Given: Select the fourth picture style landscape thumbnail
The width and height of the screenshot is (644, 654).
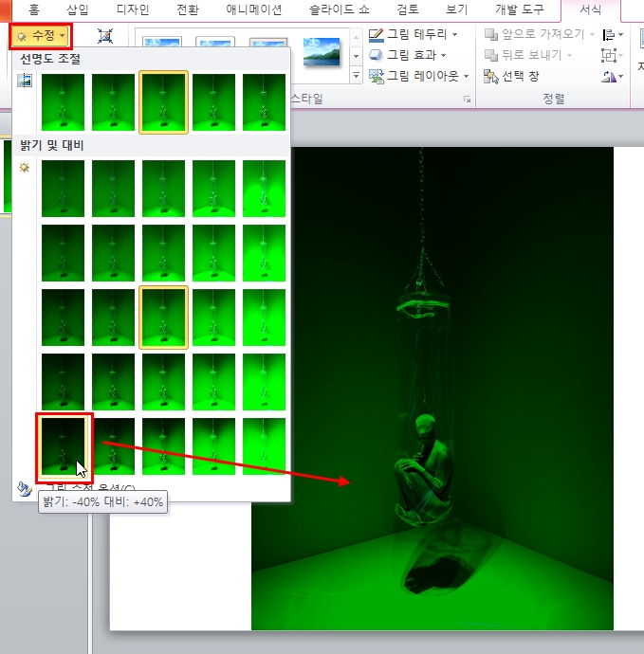Looking at the screenshot, I should (x=322, y=52).
